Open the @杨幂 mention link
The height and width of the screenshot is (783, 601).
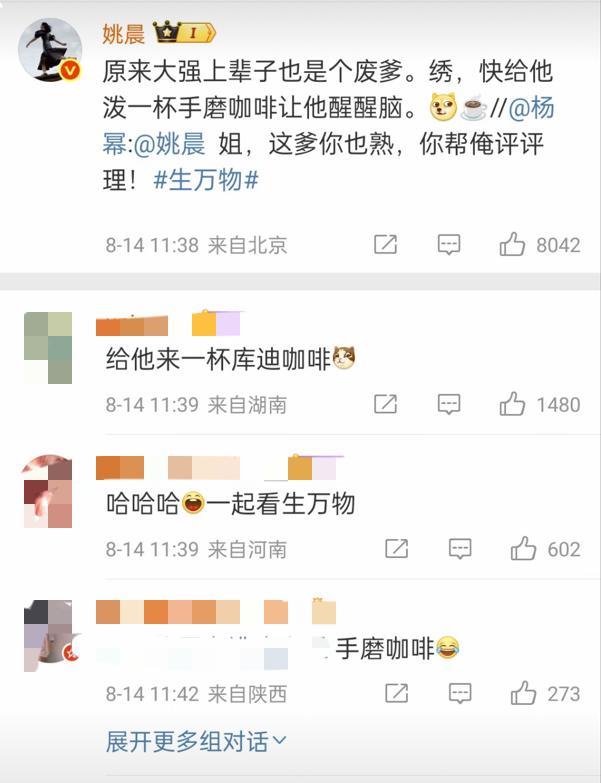(531, 108)
